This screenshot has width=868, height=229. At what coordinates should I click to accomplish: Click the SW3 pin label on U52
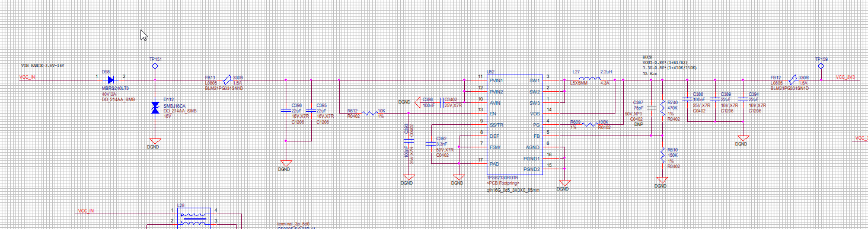click(535, 102)
